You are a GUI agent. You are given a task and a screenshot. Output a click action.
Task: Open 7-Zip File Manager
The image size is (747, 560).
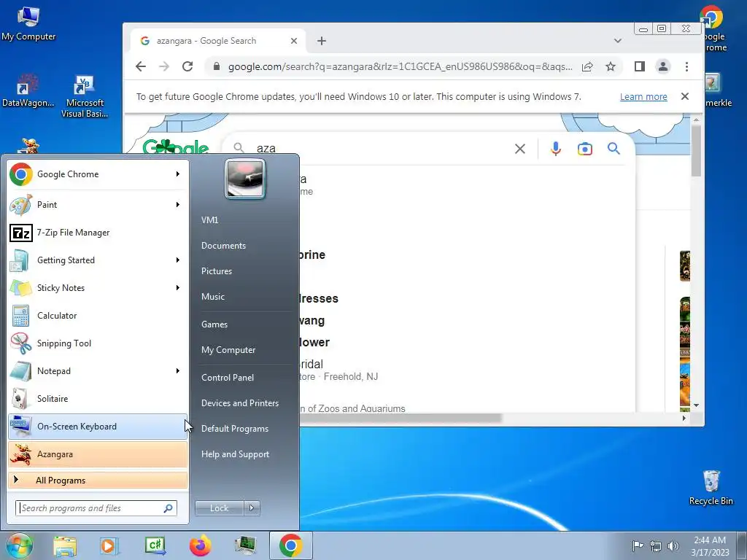tap(98, 233)
